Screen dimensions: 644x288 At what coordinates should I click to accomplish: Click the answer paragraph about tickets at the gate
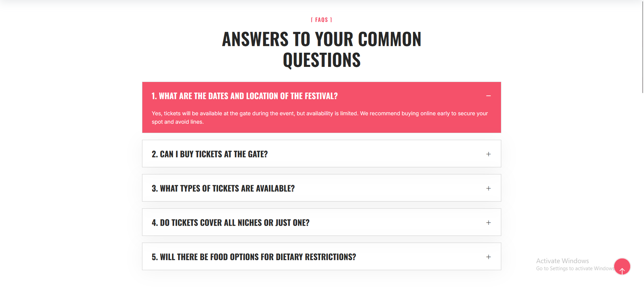coord(319,117)
